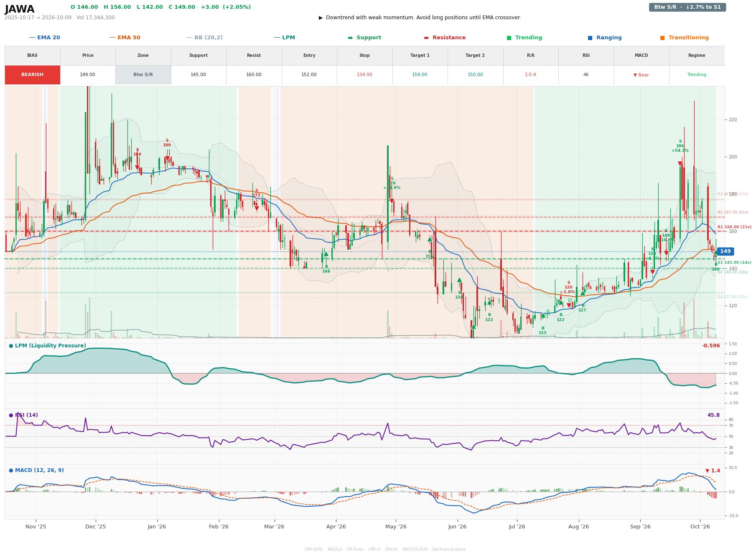Click the EMA 50 legend entry
Image resolution: width=756 pixels, height=556 pixels.
tap(125, 38)
